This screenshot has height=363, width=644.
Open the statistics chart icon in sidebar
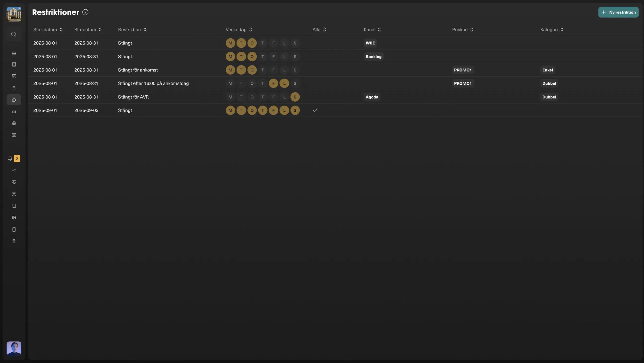point(14,111)
